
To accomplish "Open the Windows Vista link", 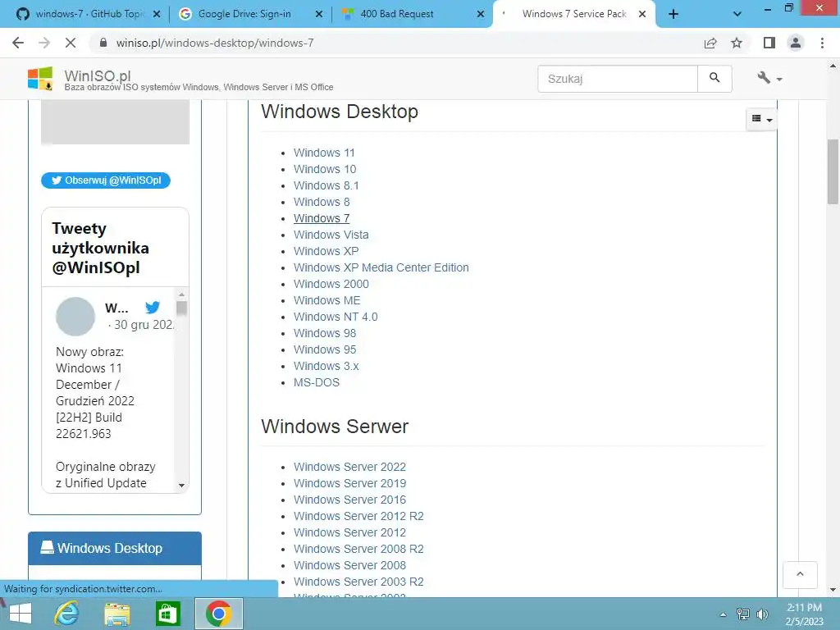I will click(x=331, y=235).
